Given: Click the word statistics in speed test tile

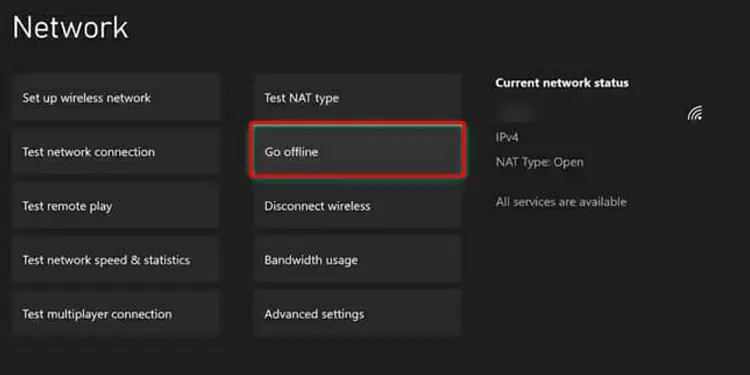Looking at the screenshot, I should coord(167,260).
